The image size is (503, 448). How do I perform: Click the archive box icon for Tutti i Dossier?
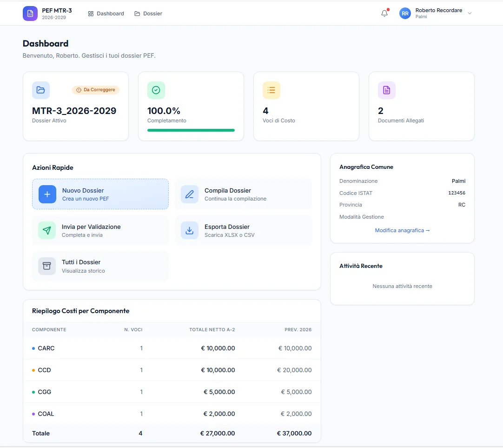click(47, 266)
